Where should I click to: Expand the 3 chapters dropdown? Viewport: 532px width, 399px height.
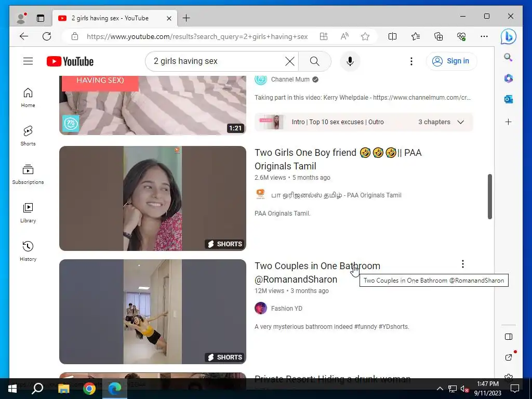tap(460, 122)
